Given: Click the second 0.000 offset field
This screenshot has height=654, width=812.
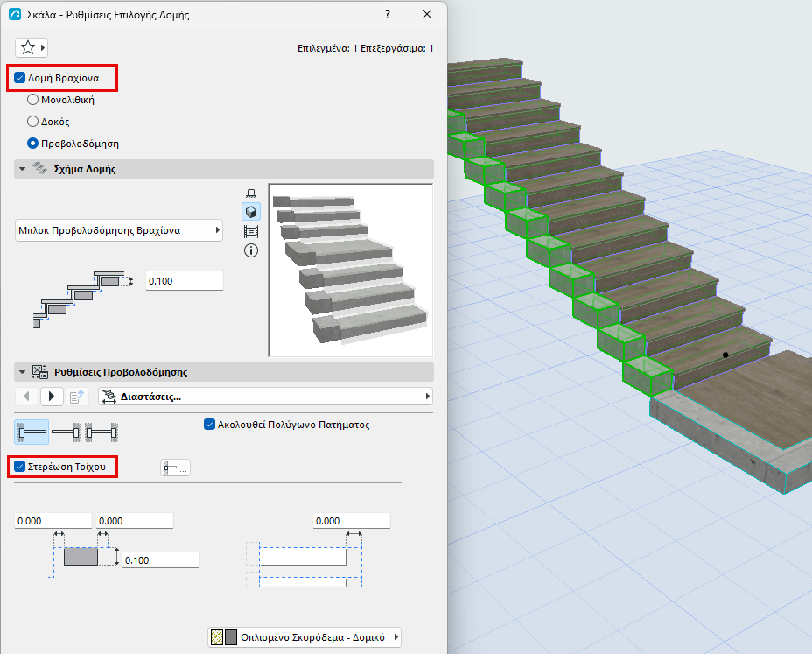Looking at the screenshot, I should tap(135, 521).
